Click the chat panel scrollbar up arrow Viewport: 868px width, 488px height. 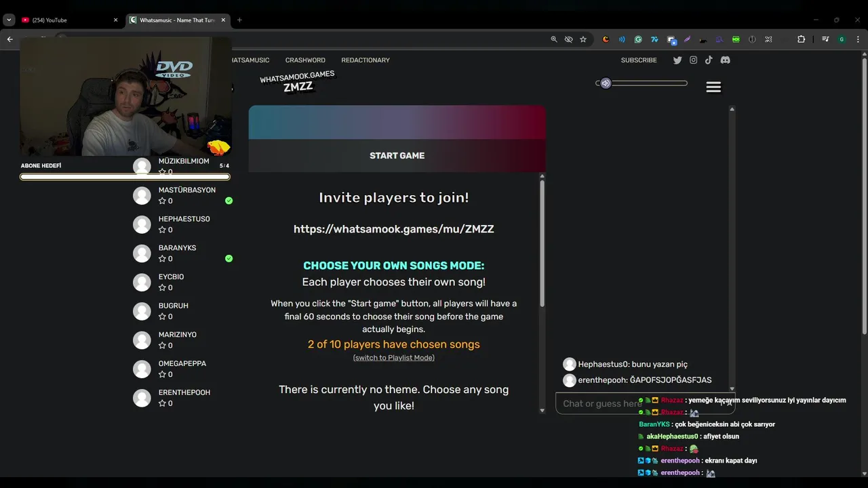732,108
